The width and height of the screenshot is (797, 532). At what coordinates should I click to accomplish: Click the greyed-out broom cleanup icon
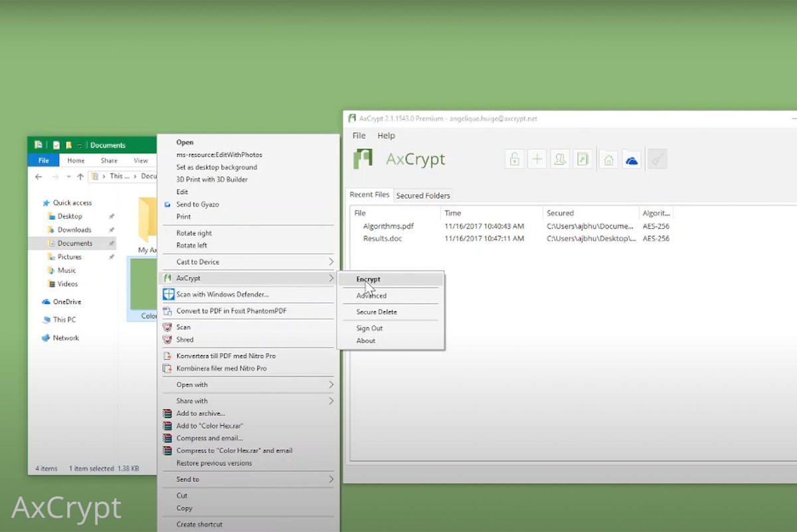tap(658, 159)
